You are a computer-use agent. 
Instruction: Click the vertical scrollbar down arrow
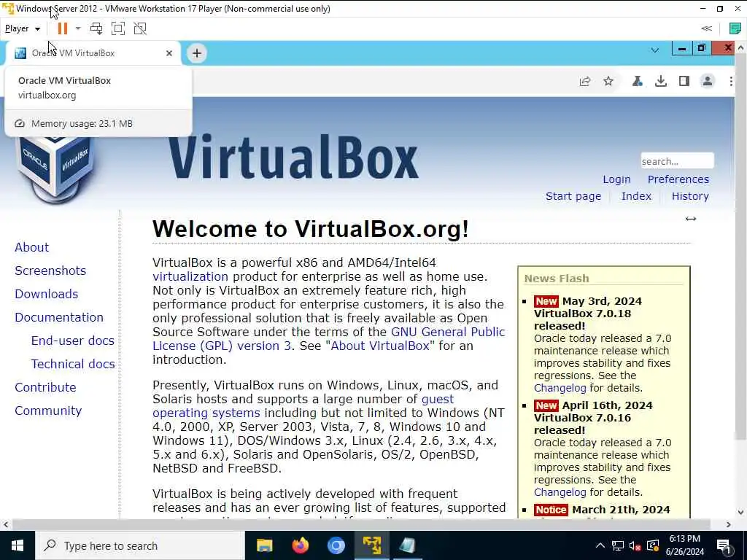point(740,513)
